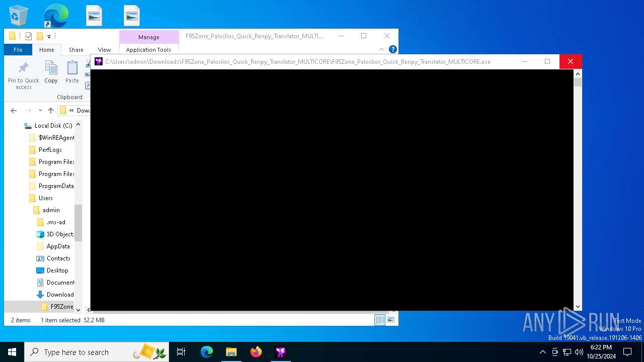Open Task View from the taskbar
Screen dimensions: 644x362
coord(181,352)
